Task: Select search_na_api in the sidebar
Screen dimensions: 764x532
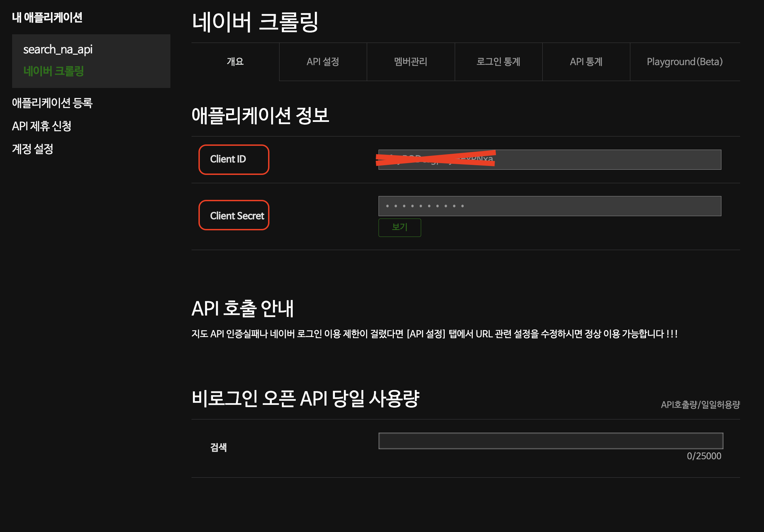Action: (58, 50)
